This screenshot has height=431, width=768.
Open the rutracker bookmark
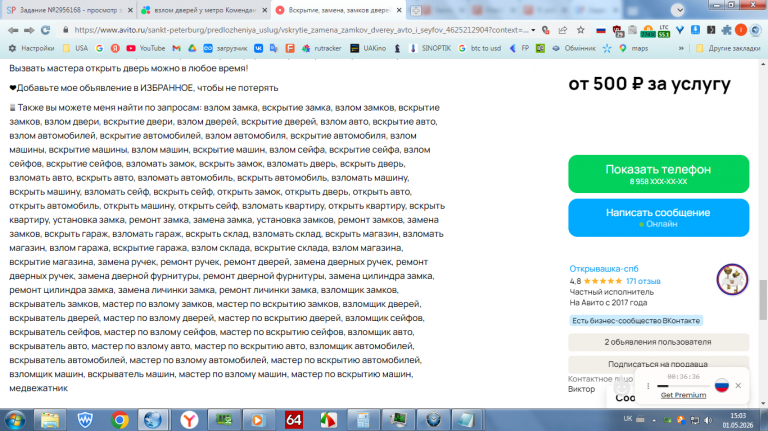point(321,48)
